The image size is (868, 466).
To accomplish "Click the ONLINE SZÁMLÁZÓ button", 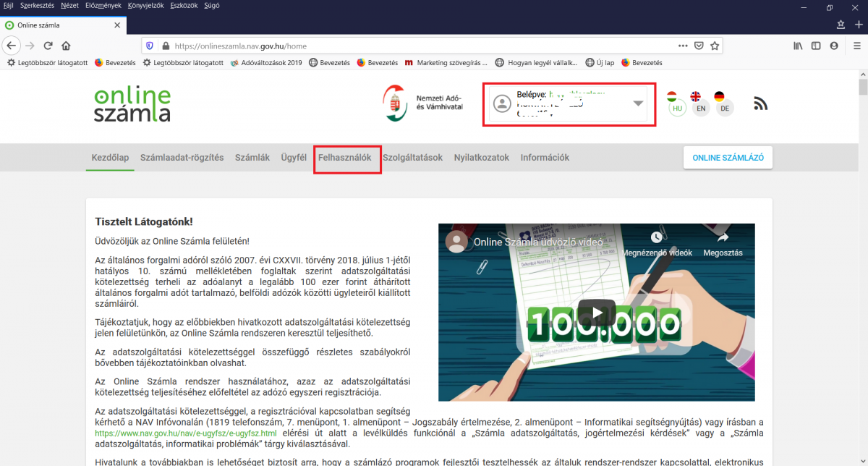I will (x=728, y=158).
